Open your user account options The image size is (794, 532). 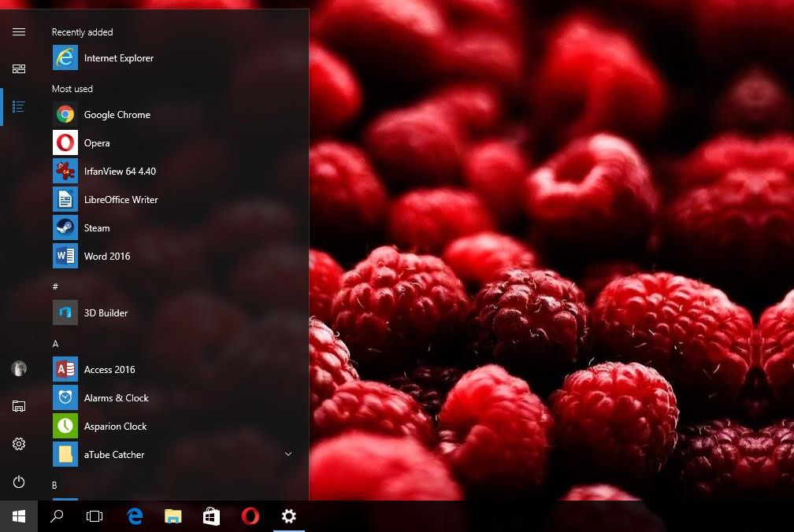pos(19,368)
